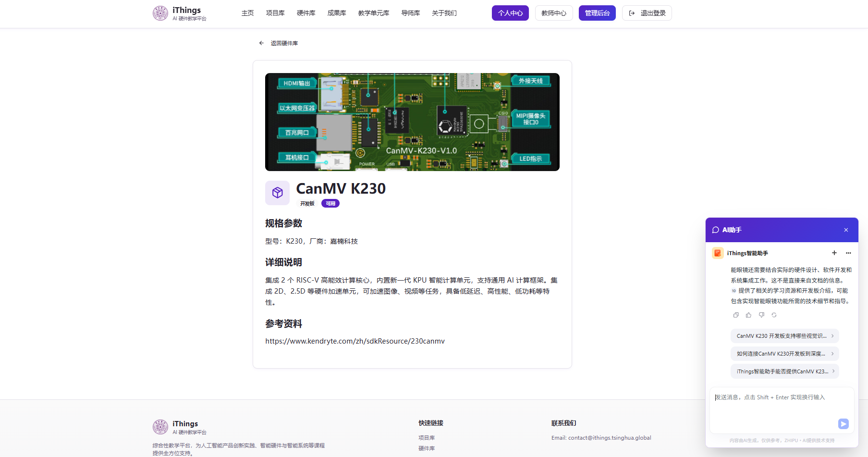Viewport: 868px width, 457px height.
Task: Open the 个人中心 button
Action: [510, 13]
